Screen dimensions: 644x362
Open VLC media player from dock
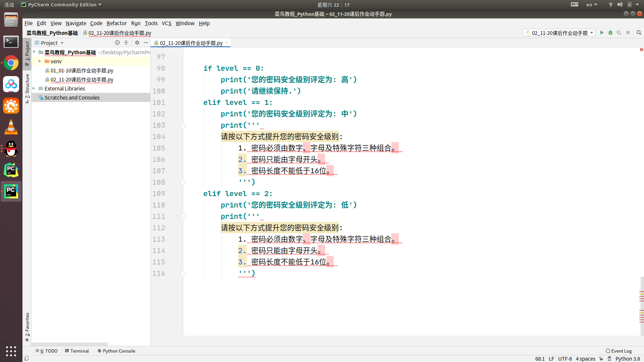coord(11,127)
